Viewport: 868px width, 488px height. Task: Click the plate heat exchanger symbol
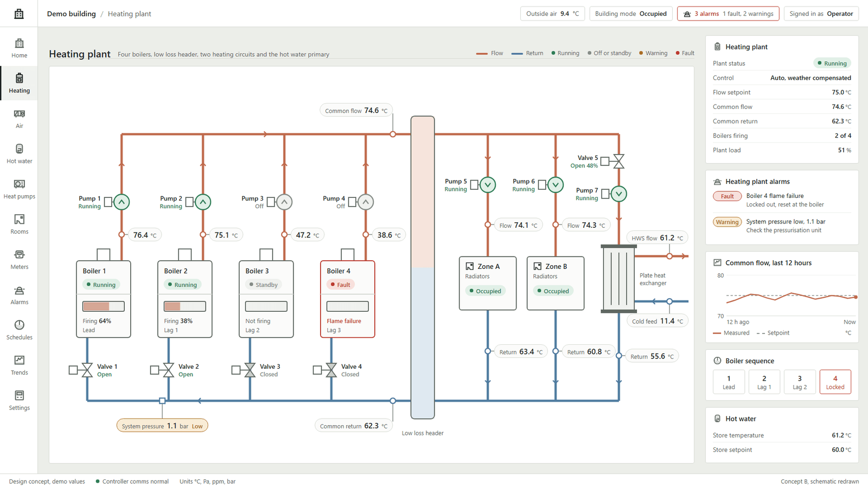coord(619,279)
